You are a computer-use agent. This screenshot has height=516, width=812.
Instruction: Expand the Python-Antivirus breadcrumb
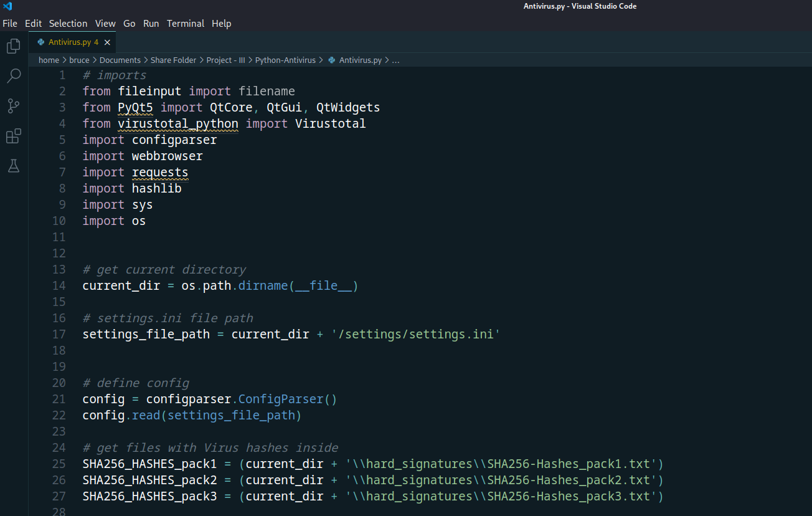pyautogui.click(x=285, y=60)
